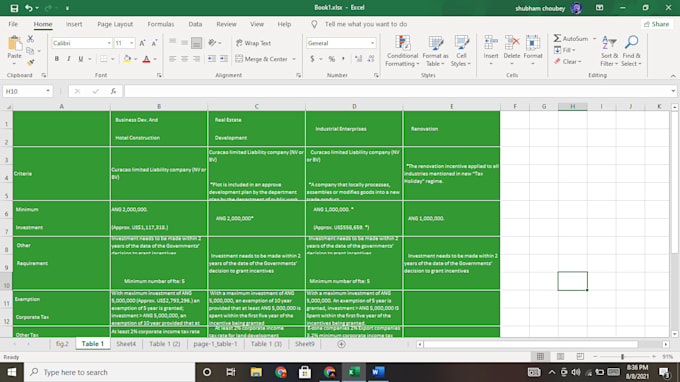This screenshot has height=382, width=680.
Task: Undo the last action
Action: [29, 8]
